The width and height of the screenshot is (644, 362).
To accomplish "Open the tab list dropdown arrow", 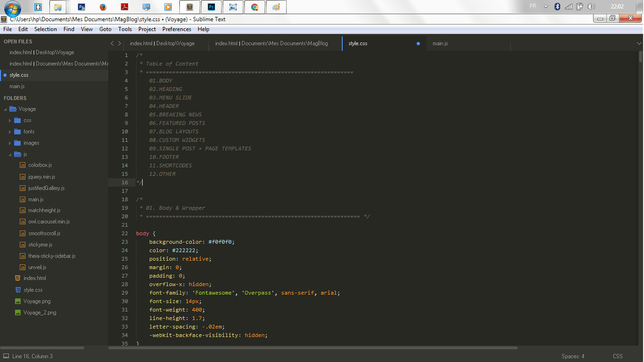I will click(639, 44).
